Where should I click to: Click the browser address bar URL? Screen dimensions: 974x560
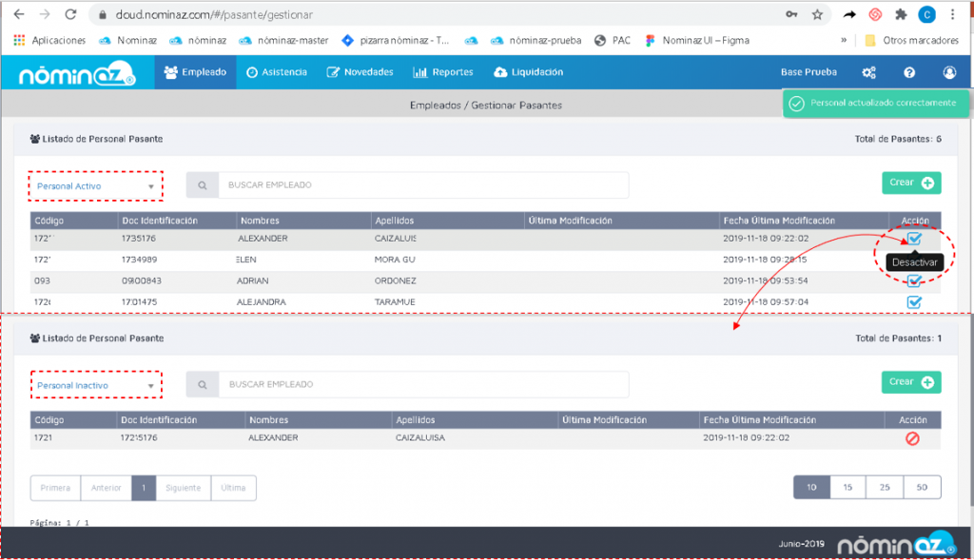pos(214,14)
